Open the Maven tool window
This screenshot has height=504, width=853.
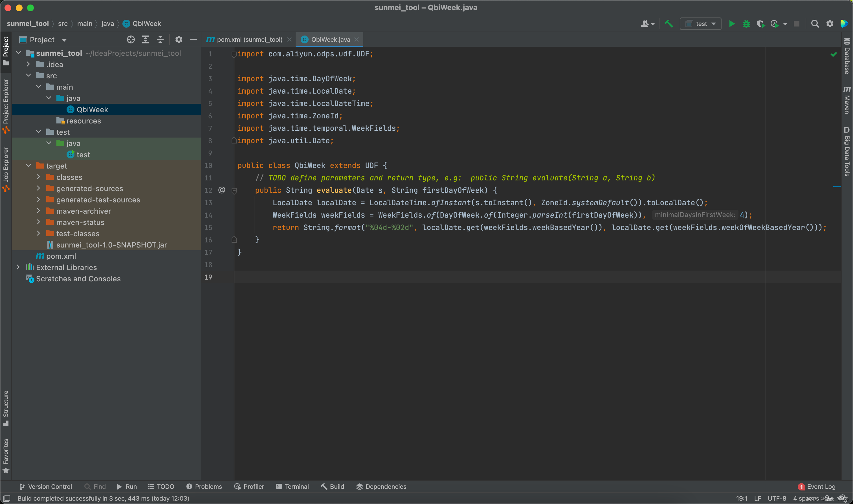click(847, 100)
